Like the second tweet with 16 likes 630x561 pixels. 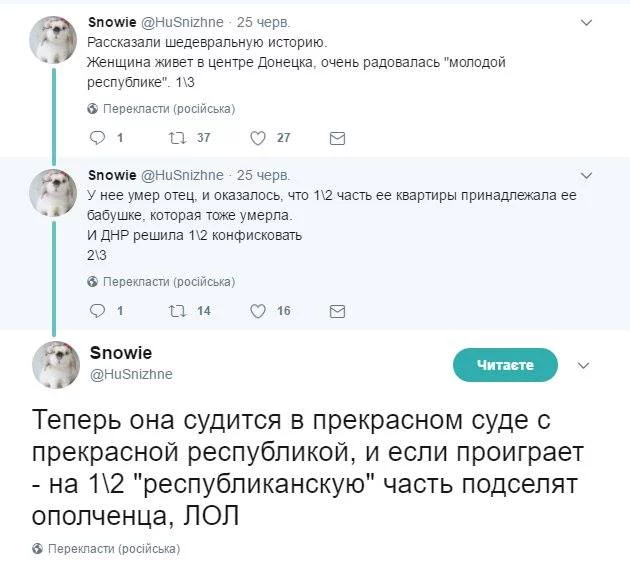(x=257, y=310)
